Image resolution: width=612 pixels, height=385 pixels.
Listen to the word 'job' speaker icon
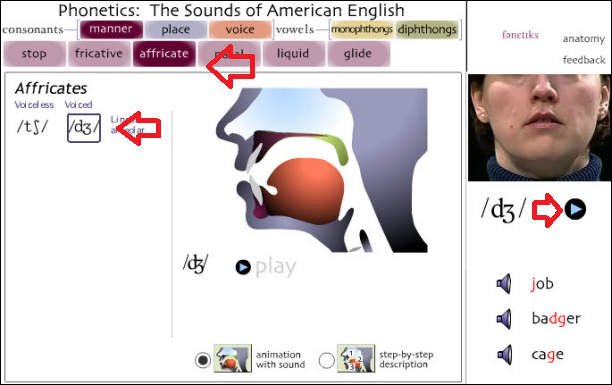504,284
